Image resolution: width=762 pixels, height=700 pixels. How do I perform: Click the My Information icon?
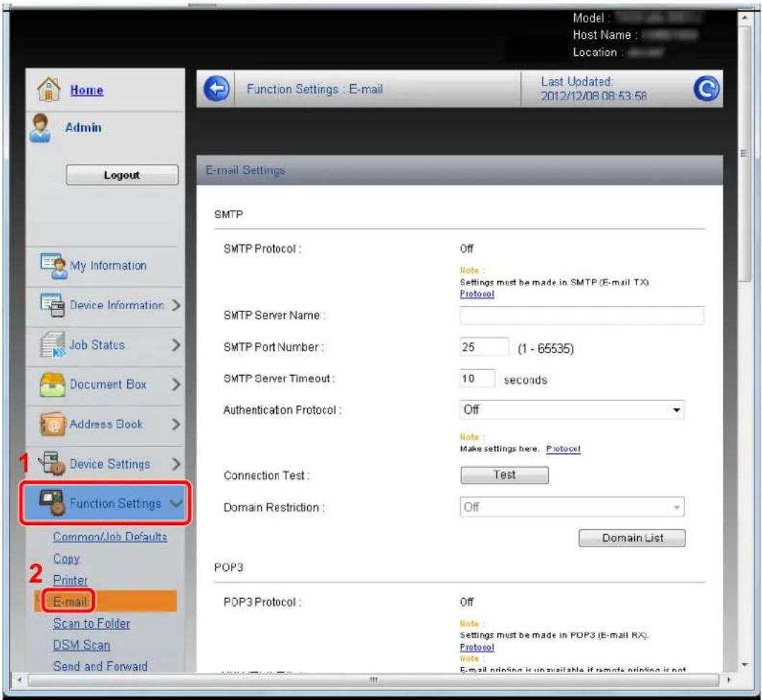pos(53,265)
